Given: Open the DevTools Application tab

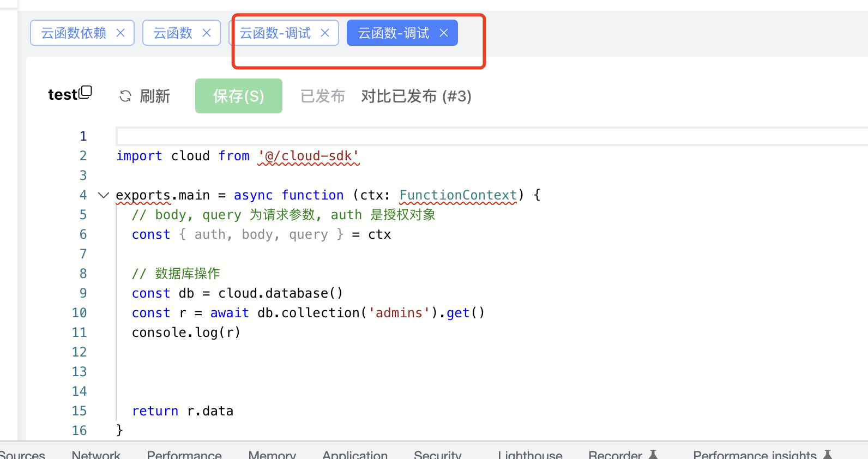Looking at the screenshot, I should (355, 454).
